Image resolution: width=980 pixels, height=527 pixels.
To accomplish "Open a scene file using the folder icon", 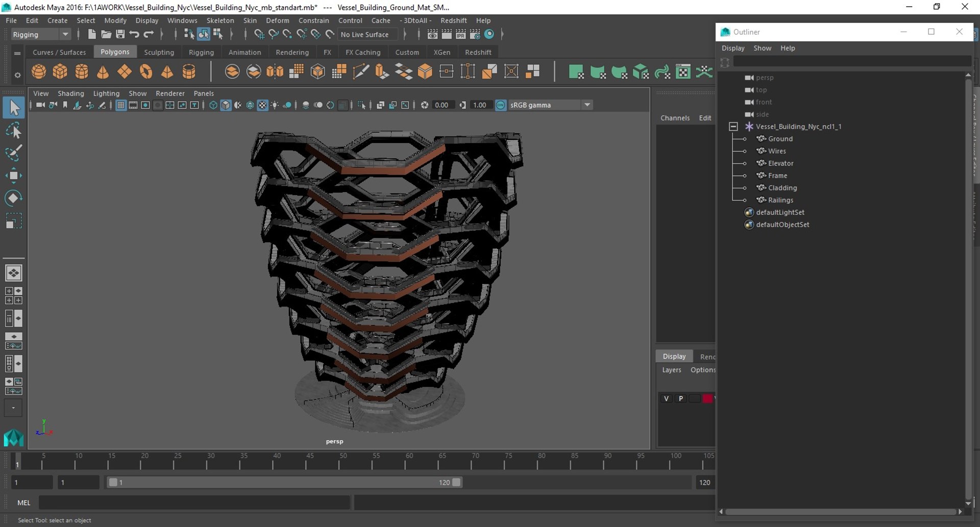I will [106, 34].
